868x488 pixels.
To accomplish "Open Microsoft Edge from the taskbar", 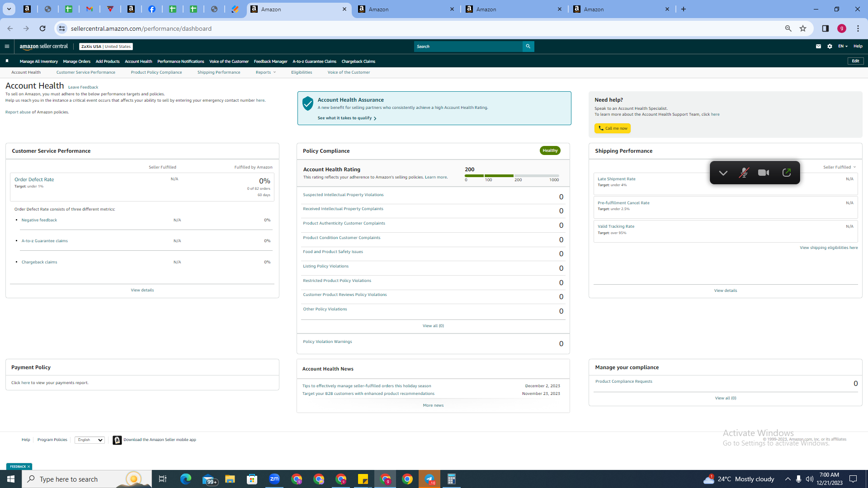I will 186,479.
